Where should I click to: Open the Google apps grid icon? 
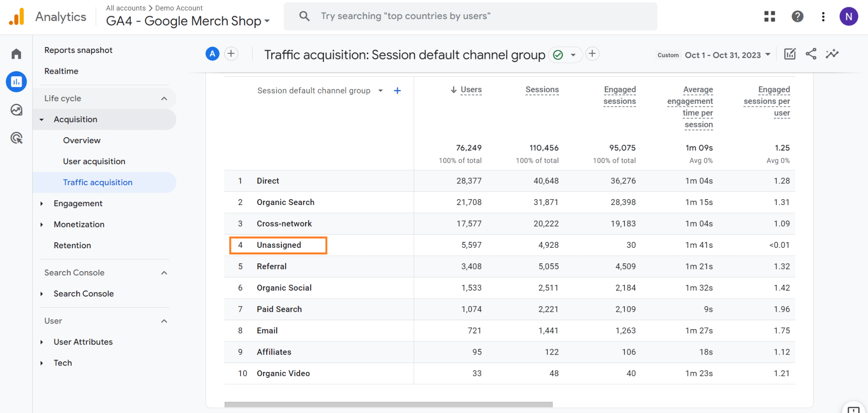pyautogui.click(x=770, y=17)
